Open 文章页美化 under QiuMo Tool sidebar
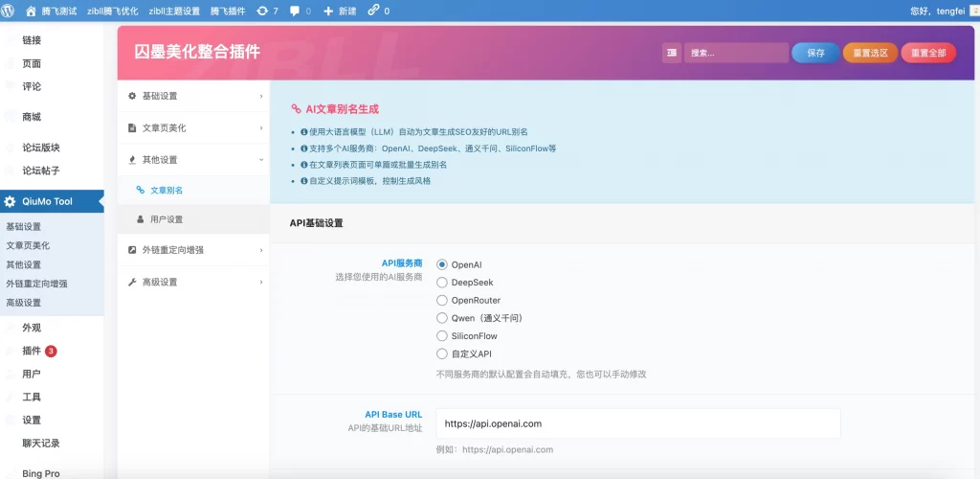The width and height of the screenshot is (980, 479). (x=28, y=246)
